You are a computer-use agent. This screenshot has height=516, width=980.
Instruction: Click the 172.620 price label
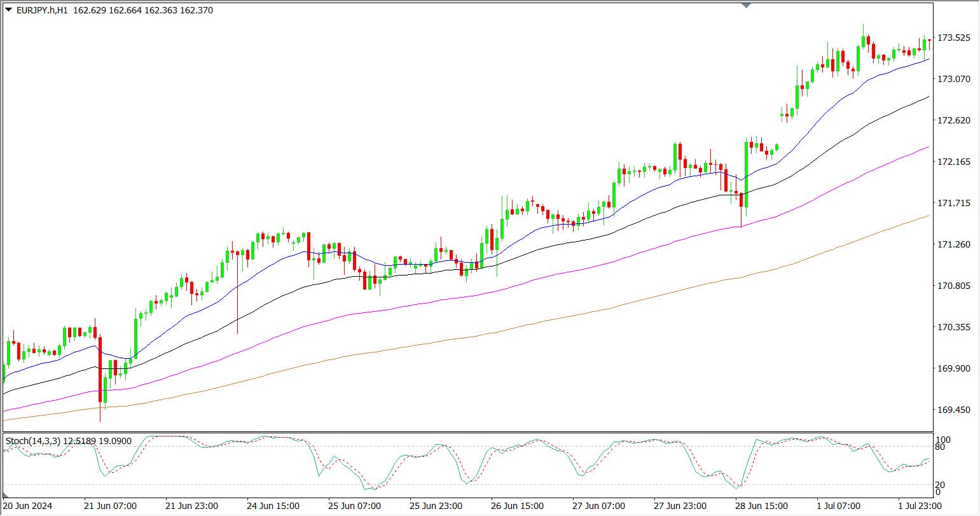pyautogui.click(x=954, y=120)
